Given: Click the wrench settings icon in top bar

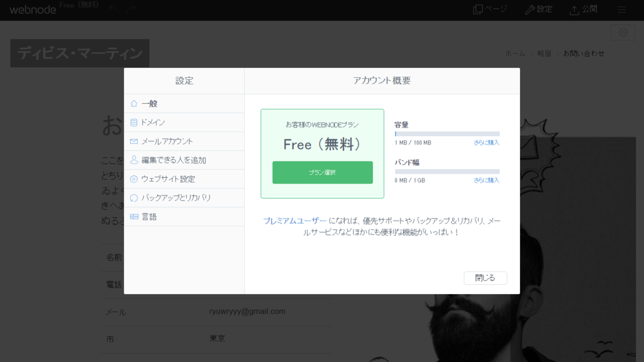Looking at the screenshot, I should coord(530,9).
